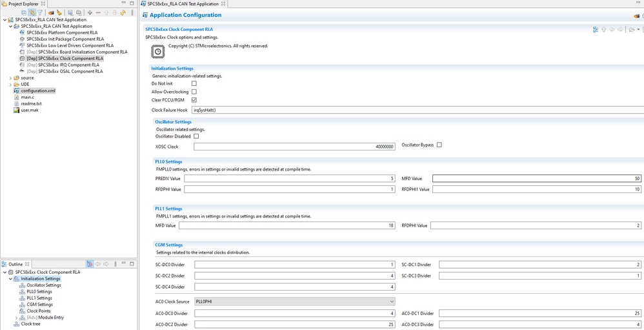Screen dimensions: 644x330
Task: Click the open folder icon in component header
Action: tap(632, 30)
